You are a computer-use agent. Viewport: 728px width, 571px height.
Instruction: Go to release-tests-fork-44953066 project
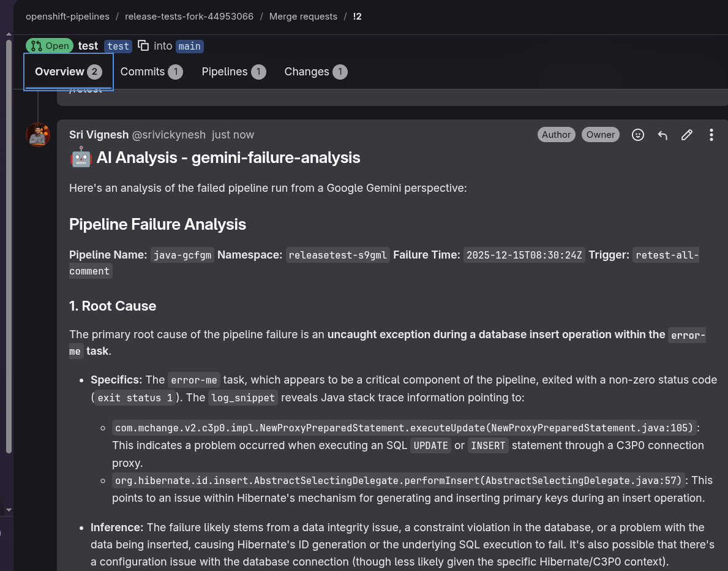(x=189, y=17)
